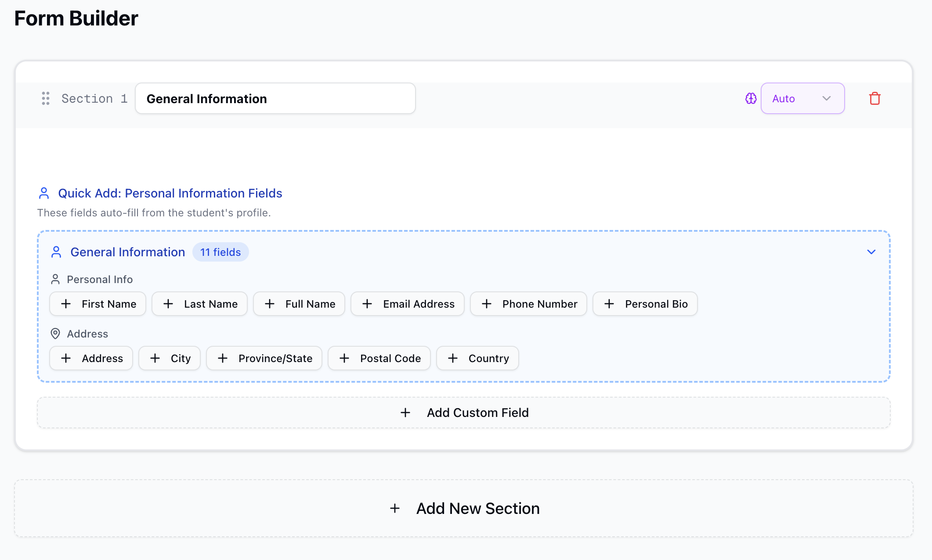Click the chevron inside the Auto selector
Image resolution: width=932 pixels, height=560 pixels.
(827, 98)
